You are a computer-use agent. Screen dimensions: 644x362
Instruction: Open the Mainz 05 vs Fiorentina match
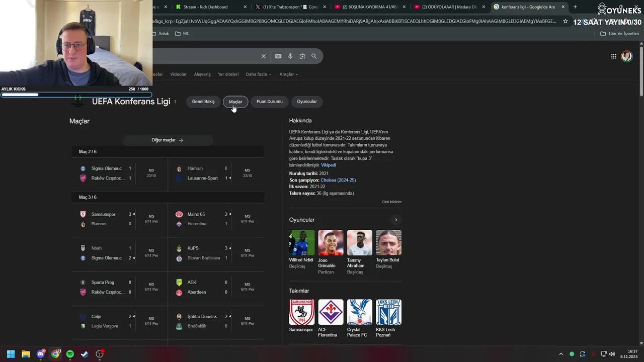(216, 219)
